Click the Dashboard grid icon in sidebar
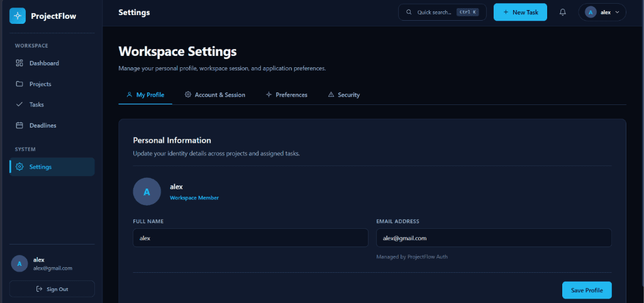644x303 pixels. (19, 63)
